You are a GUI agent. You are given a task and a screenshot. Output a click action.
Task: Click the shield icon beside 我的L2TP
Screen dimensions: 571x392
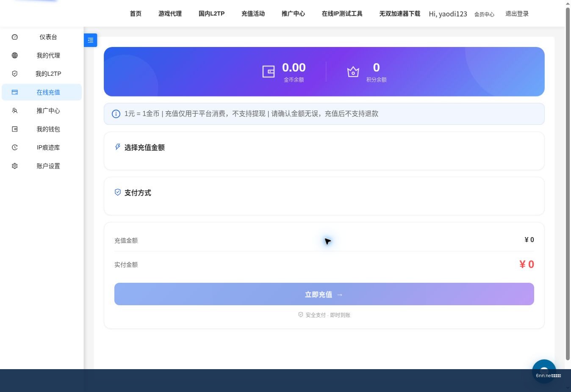(x=15, y=74)
